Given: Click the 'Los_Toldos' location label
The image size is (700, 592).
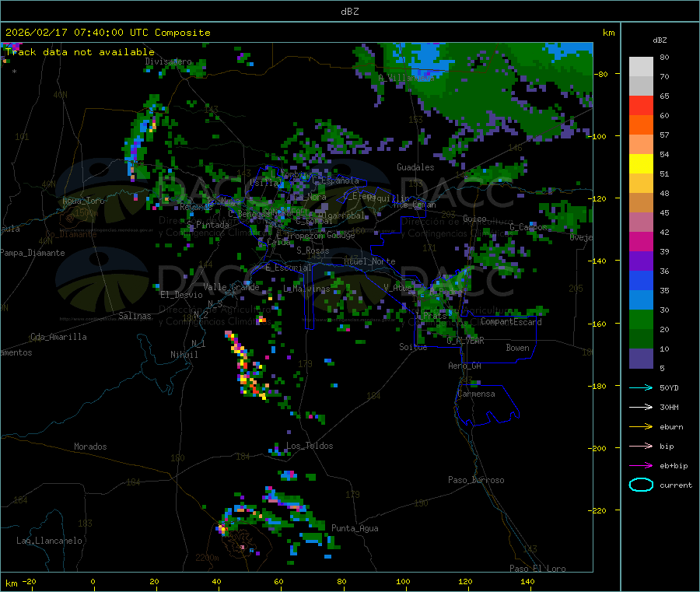Looking at the screenshot, I should coord(310,446).
